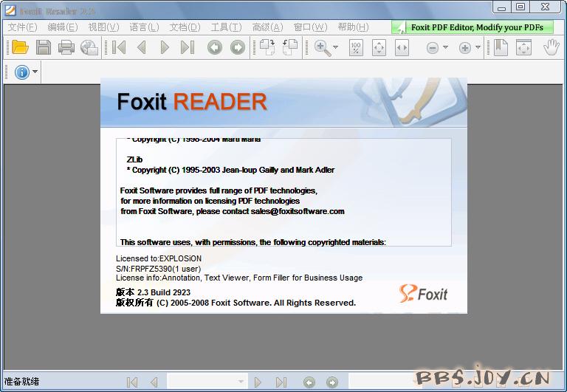Viewport: 567px width, 392px height.
Task: Click the 'Licensed to:EXPLOSiON' text
Action: coord(159,258)
